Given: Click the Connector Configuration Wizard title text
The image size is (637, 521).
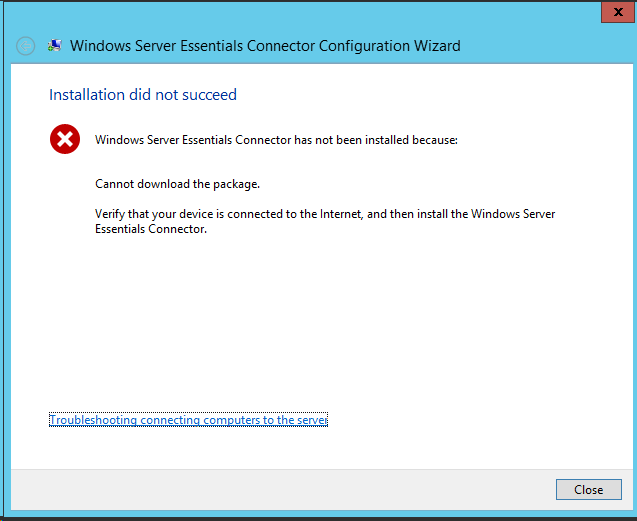Looking at the screenshot, I should pyautogui.click(x=265, y=46).
